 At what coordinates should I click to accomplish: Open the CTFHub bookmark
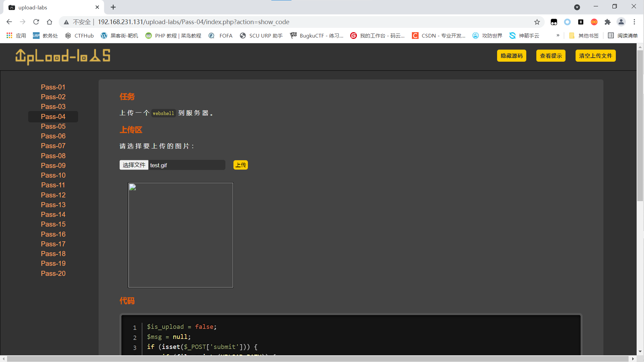[x=79, y=36]
